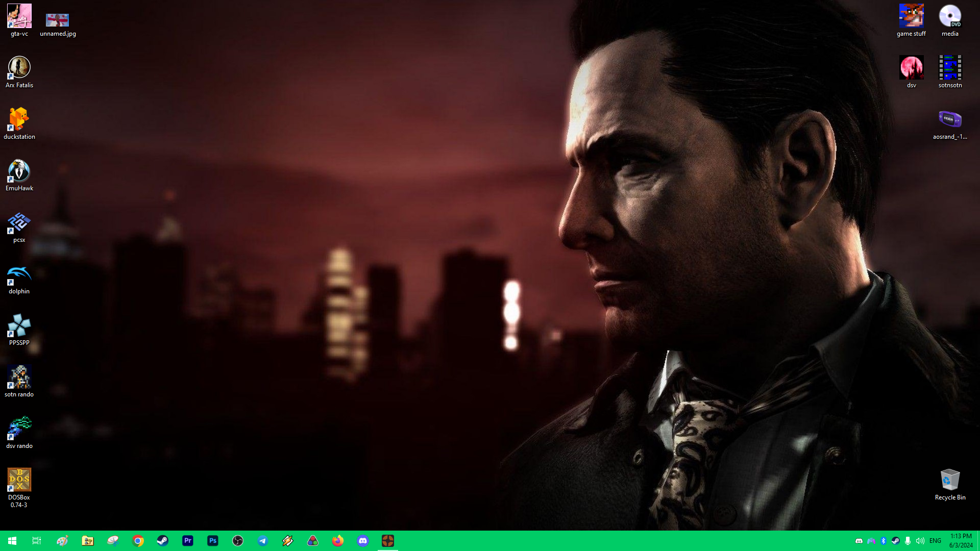980x551 pixels.
Task: Click the volume speaker tray icon
Action: click(x=920, y=541)
